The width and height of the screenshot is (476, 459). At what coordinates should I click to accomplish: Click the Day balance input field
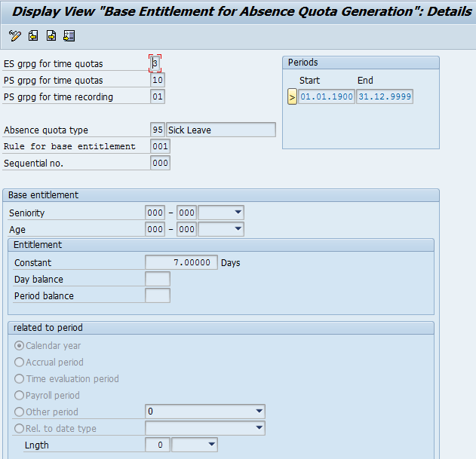coord(157,280)
